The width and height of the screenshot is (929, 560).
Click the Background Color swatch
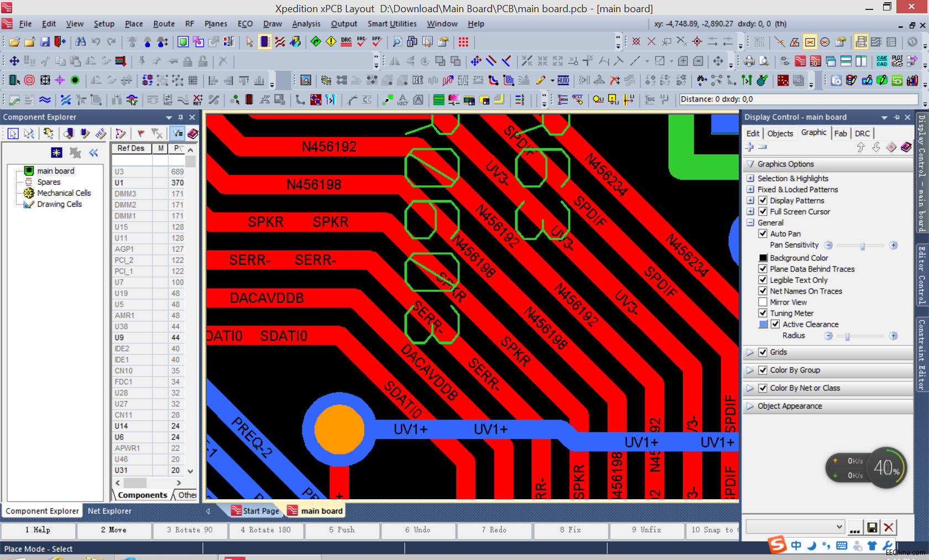click(x=763, y=258)
